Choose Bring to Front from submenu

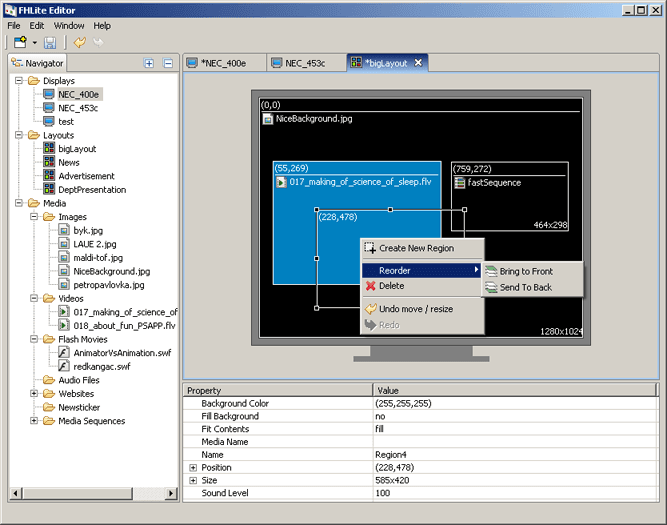point(525,271)
